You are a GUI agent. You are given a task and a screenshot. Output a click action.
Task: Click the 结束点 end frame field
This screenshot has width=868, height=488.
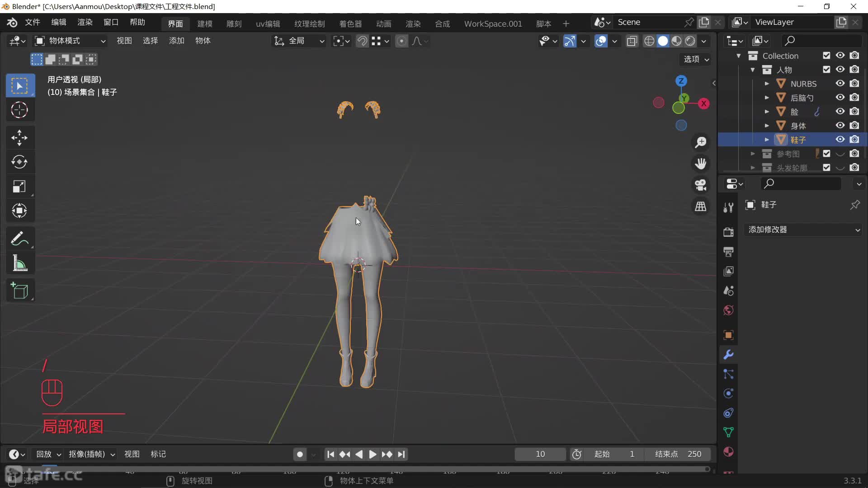click(x=679, y=454)
